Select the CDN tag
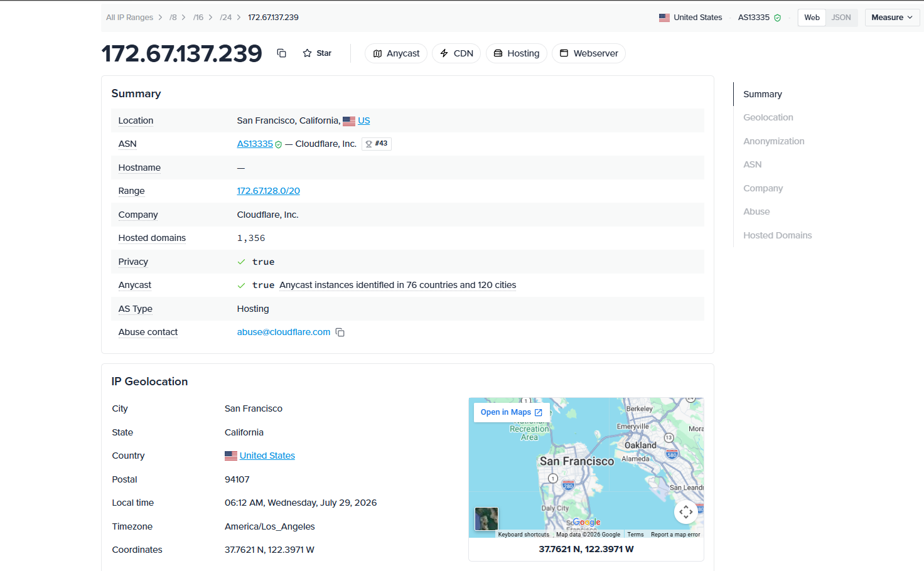The image size is (924, 571). point(456,53)
